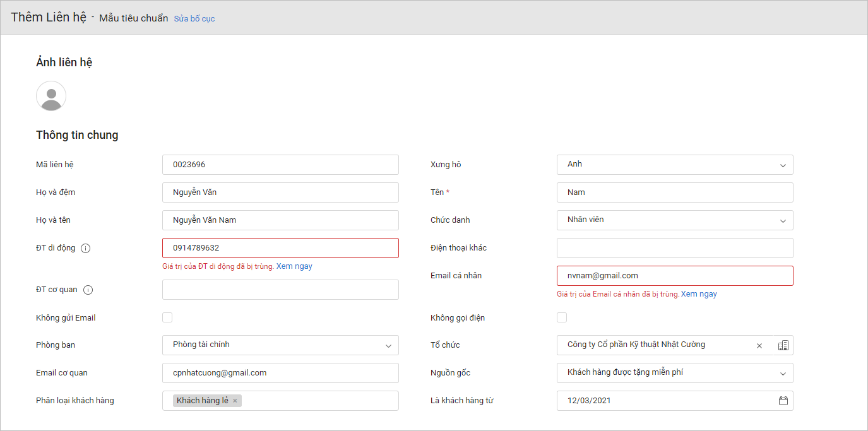
Task: Tick the Không gọi điện checkbox
Action: (x=562, y=317)
